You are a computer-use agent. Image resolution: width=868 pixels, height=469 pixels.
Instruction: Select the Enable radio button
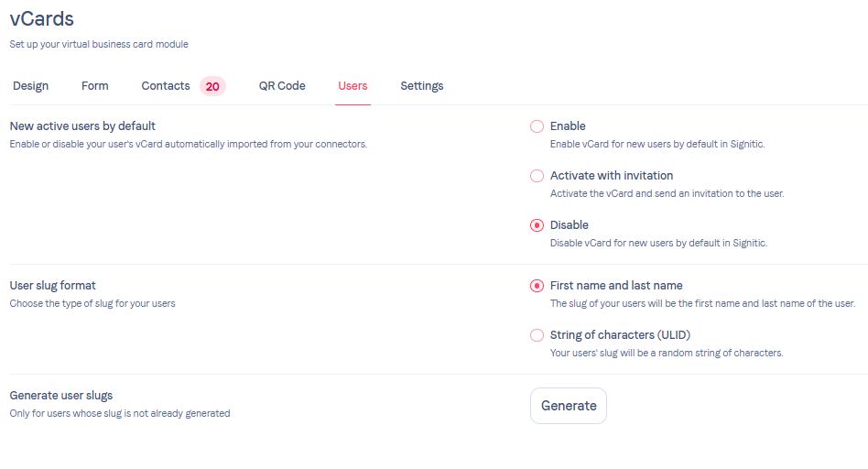[537, 126]
